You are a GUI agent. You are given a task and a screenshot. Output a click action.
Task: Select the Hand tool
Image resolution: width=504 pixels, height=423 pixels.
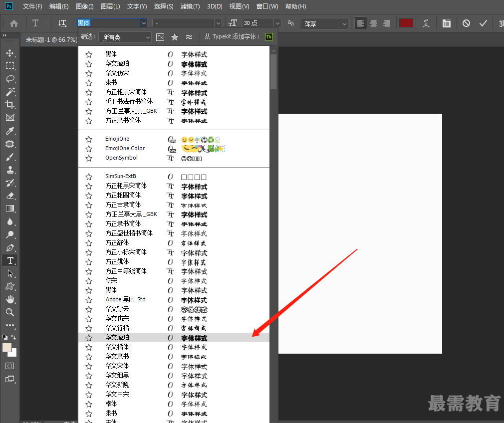[x=10, y=300]
